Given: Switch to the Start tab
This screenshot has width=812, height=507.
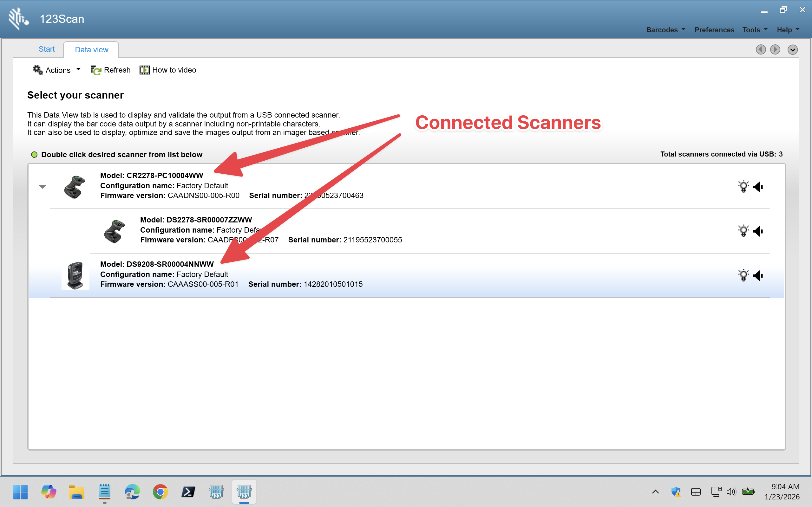Looking at the screenshot, I should (x=47, y=49).
